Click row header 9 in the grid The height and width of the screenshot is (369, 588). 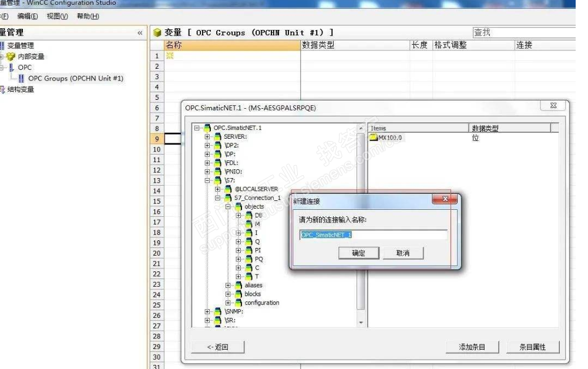click(157, 139)
